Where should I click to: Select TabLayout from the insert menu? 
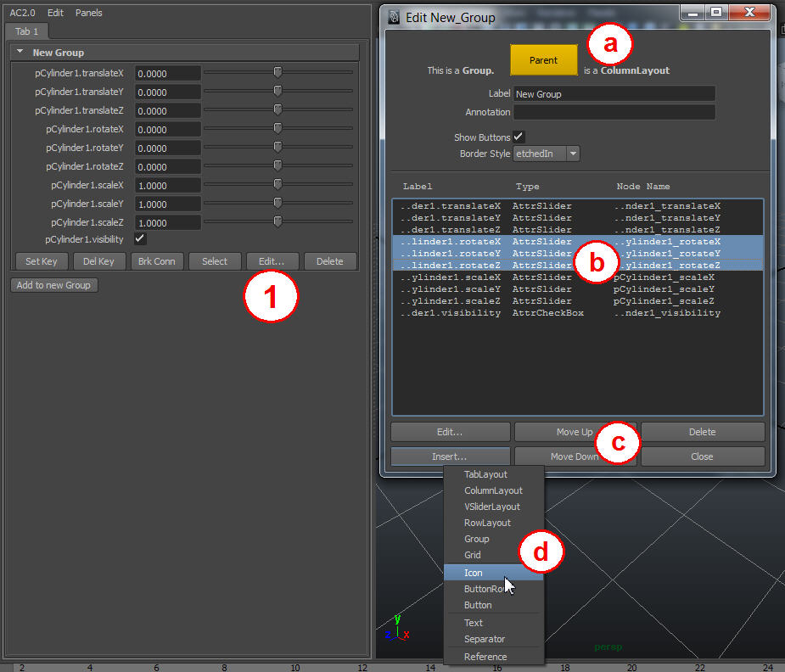[485, 474]
